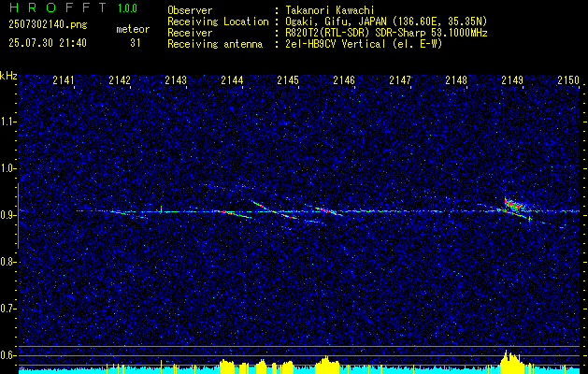The height and width of the screenshot is (374, 588).
Task: Click the kHz axis unit label
Action: (x=8, y=76)
